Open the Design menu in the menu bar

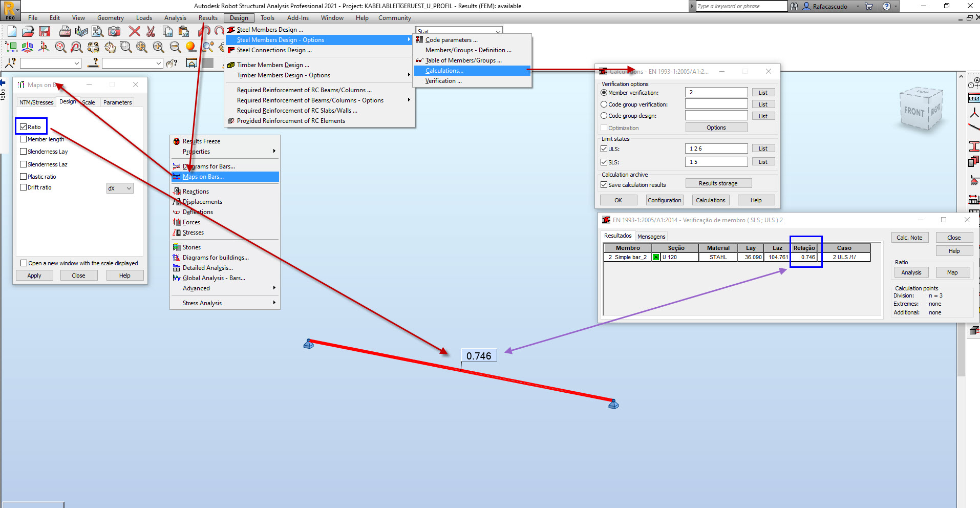[239, 18]
